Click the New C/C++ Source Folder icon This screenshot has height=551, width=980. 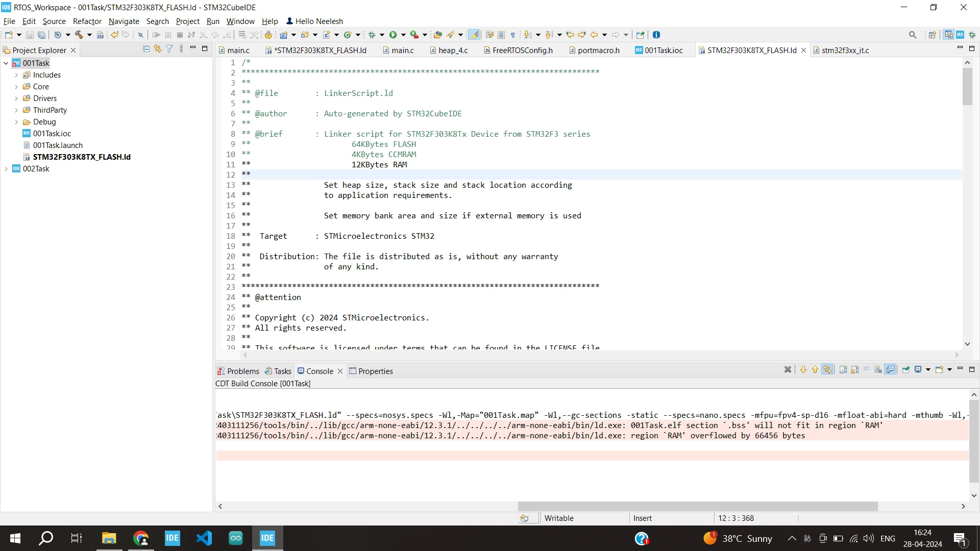coord(305,35)
